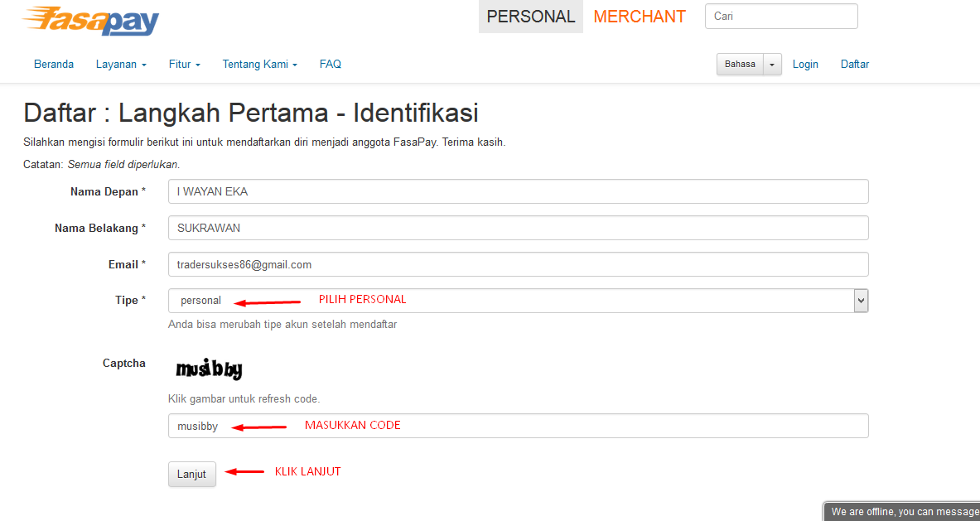Focus the Cari search box
The width and height of the screenshot is (980, 521).
(x=781, y=17)
